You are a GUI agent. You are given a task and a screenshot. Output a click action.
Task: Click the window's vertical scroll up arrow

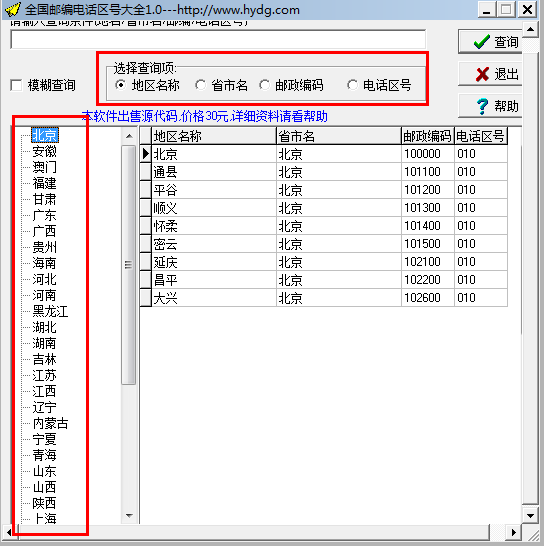530,29
